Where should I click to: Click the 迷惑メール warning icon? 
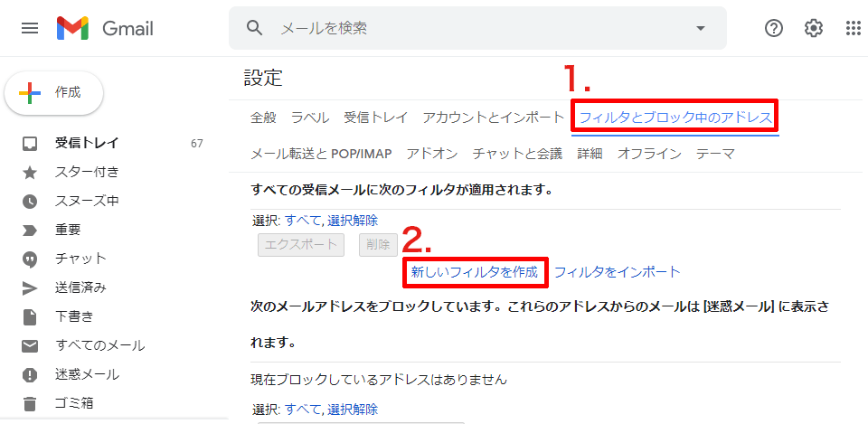(29, 375)
